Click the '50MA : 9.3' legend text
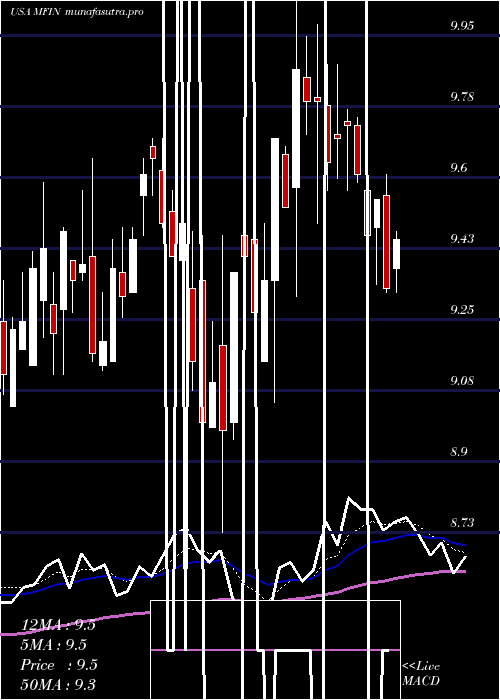Image resolution: width=500 pixels, height=700 pixels. click(x=58, y=684)
